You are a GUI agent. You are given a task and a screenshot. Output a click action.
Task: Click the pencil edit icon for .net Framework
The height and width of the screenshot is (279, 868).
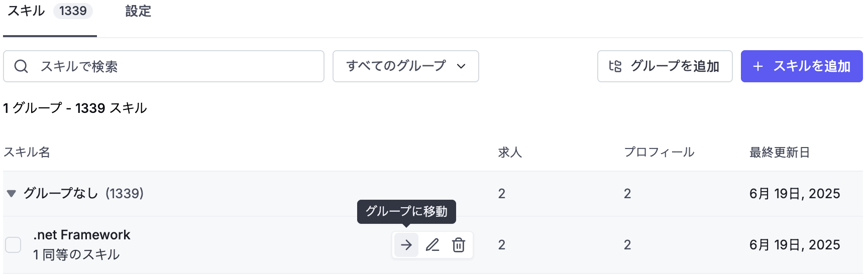coord(432,245)
